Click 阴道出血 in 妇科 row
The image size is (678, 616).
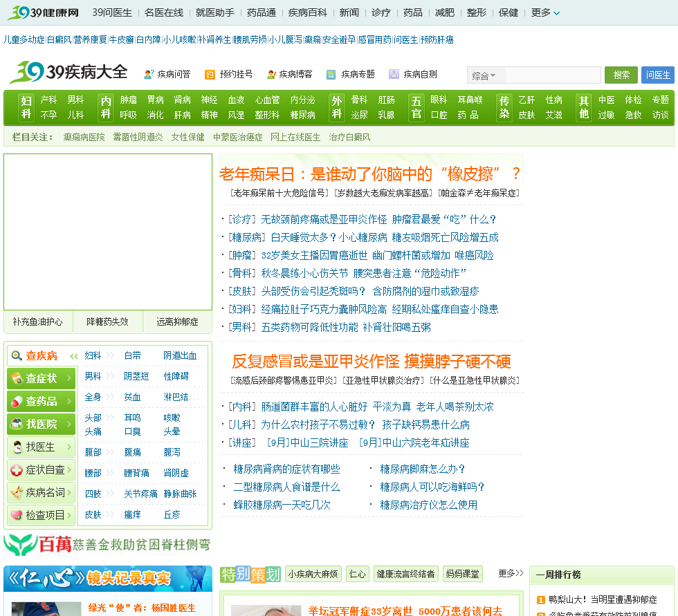(x=180, y=355)
